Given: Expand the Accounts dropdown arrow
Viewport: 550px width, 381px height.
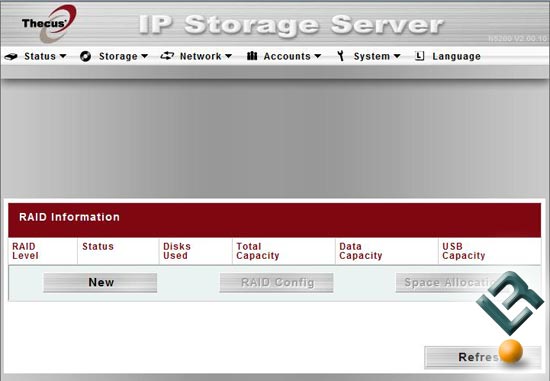Looking at the screenshot, I should point(317,56).
